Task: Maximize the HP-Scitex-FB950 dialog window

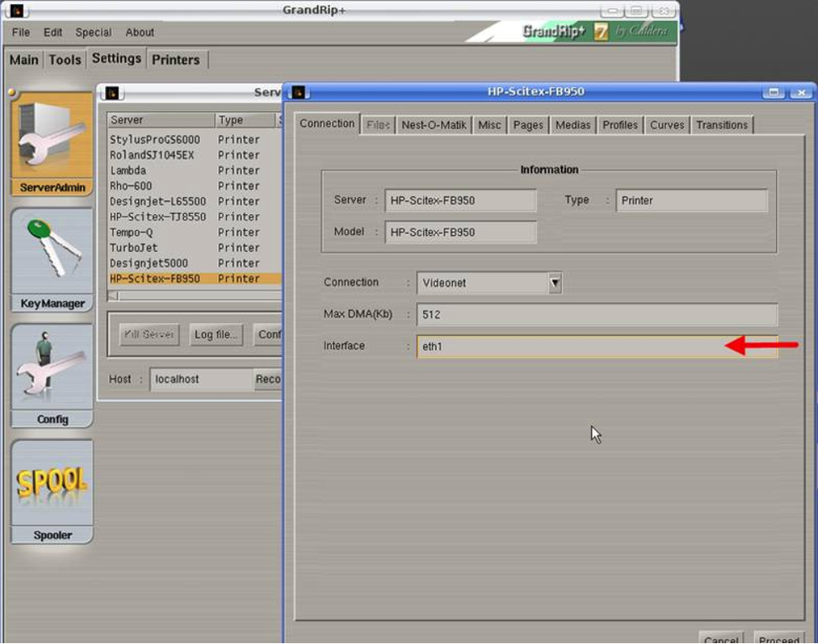Action: click(773, 92)
